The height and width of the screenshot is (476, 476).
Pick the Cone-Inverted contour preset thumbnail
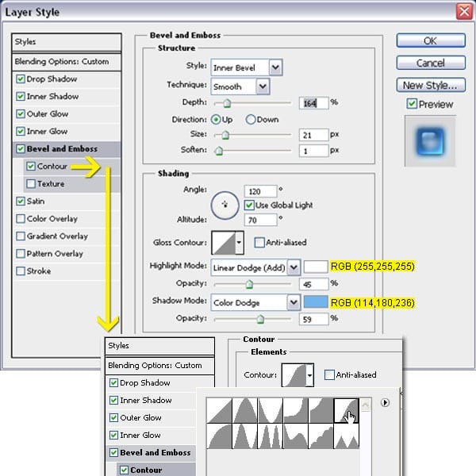(271, 410)
